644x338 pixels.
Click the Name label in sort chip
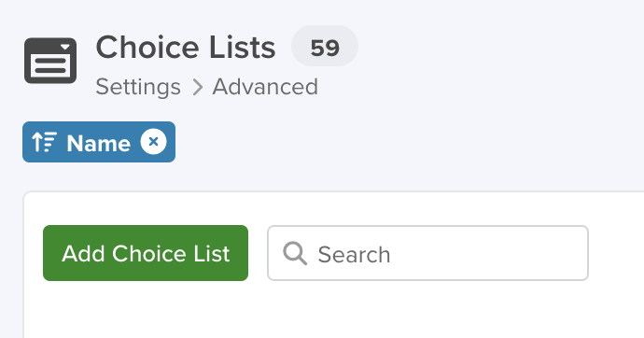coord(99,144)
